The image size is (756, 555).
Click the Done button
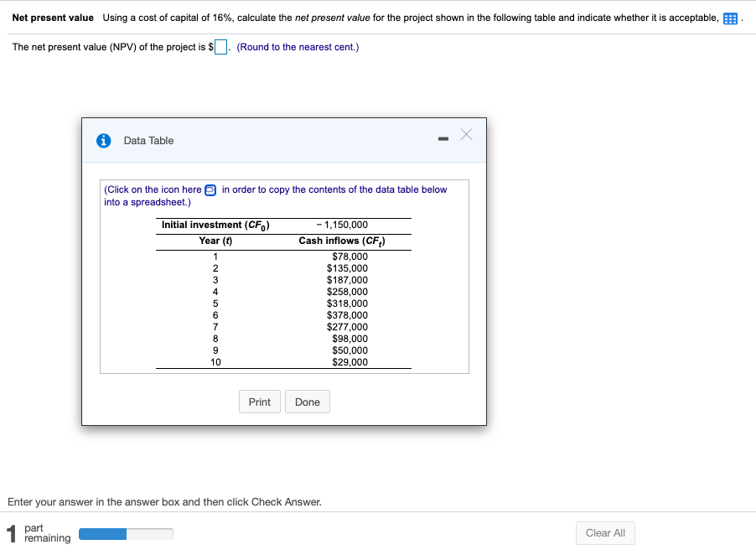point(307,402)
